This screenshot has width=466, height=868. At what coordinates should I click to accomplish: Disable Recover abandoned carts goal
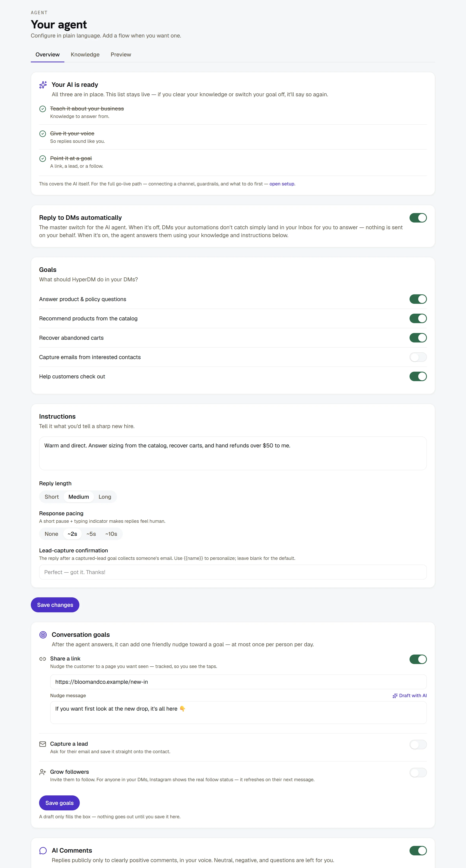(418, 338)
